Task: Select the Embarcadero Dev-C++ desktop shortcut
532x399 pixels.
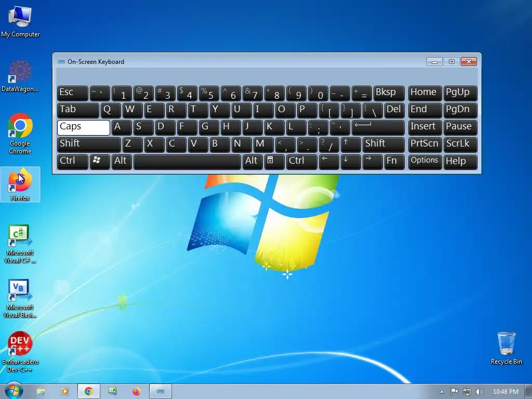Action: click(x=20, y=352)
